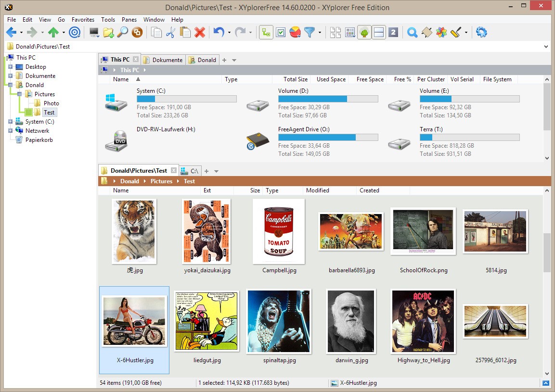Click the lower pane vertical scrollbar thumb
Screen dimensions: 555x392
547,253
